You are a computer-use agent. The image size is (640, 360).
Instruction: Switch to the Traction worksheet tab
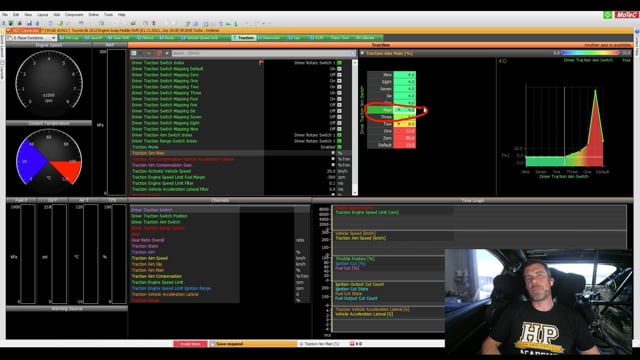coord(244,38)
